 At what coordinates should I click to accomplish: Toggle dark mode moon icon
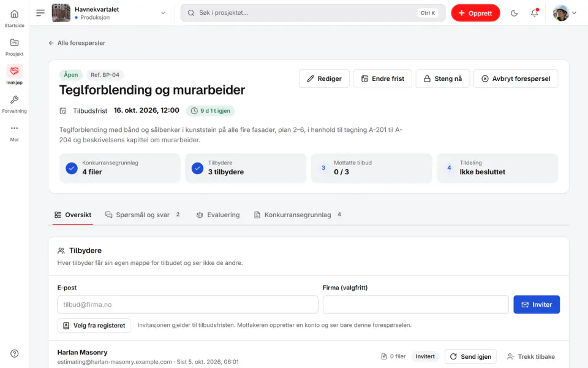pos(514,13)
